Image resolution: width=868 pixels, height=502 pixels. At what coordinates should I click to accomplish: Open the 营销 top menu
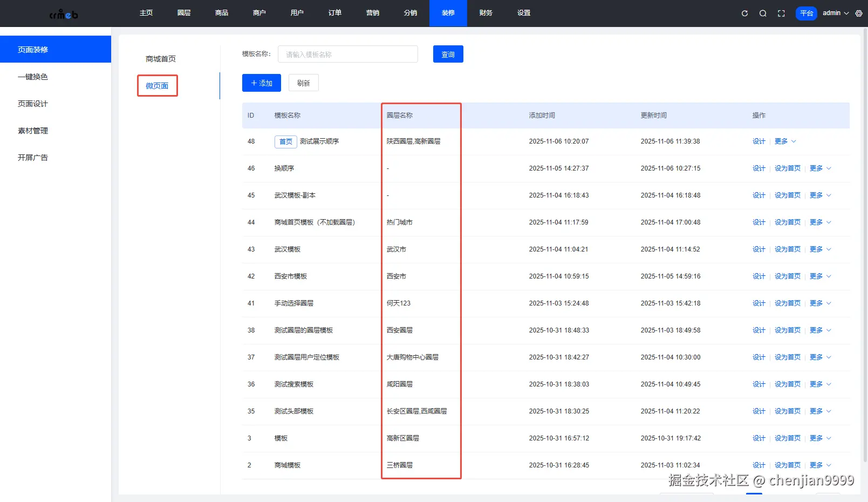point(373,13)
